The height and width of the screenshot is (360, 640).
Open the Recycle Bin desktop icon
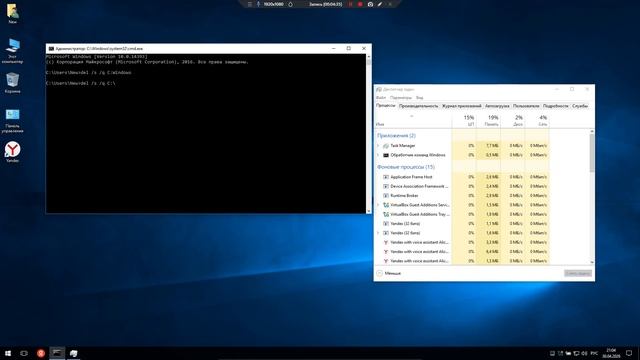(x=13, y=82)
